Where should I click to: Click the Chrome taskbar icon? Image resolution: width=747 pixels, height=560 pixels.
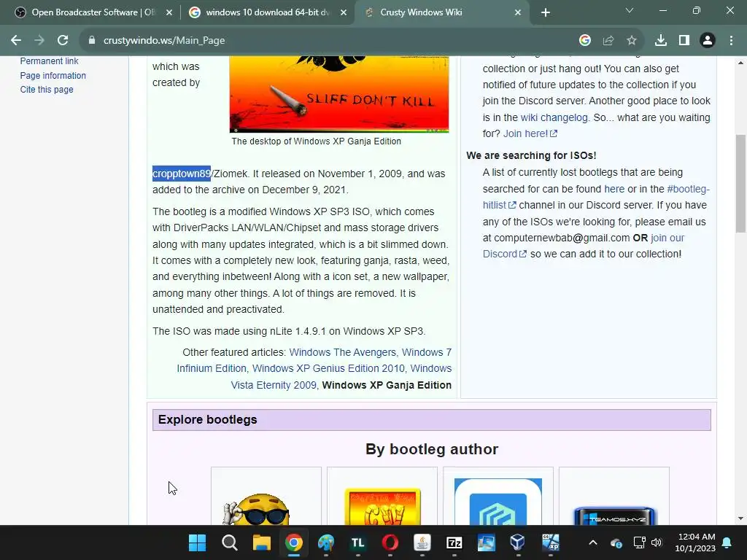tap(294, 542)
